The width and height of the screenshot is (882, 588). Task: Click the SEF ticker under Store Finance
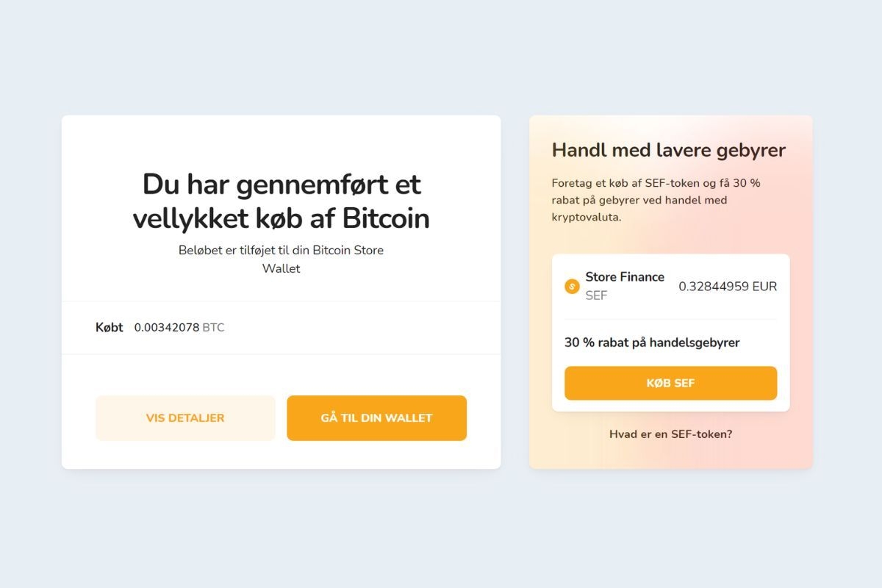click(596, 296)
